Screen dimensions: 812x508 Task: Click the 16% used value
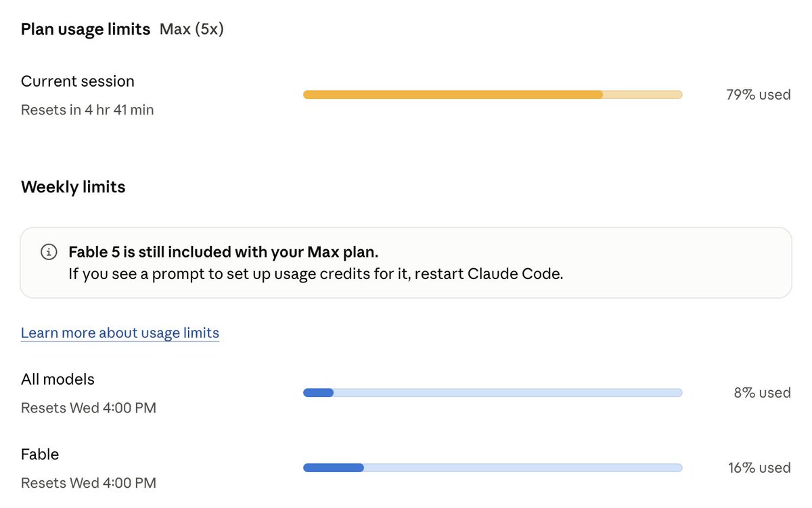click(x=759, y=467)
